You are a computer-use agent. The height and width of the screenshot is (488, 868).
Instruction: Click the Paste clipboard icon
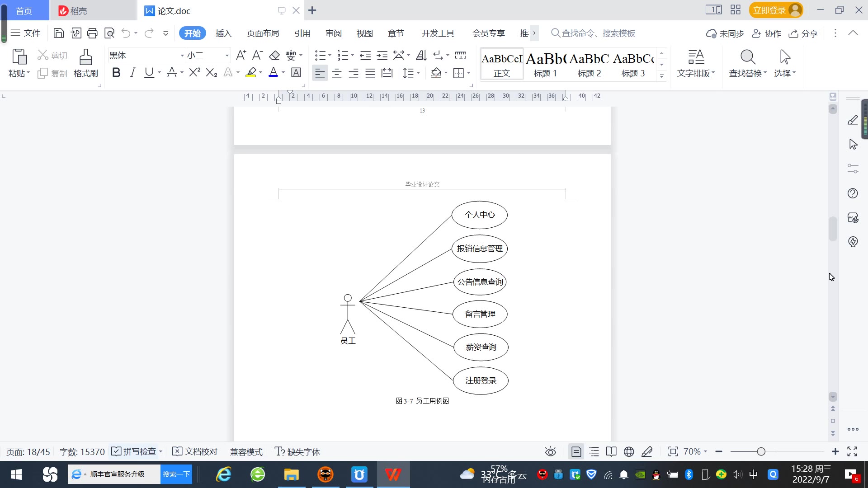tap(19, 57)
